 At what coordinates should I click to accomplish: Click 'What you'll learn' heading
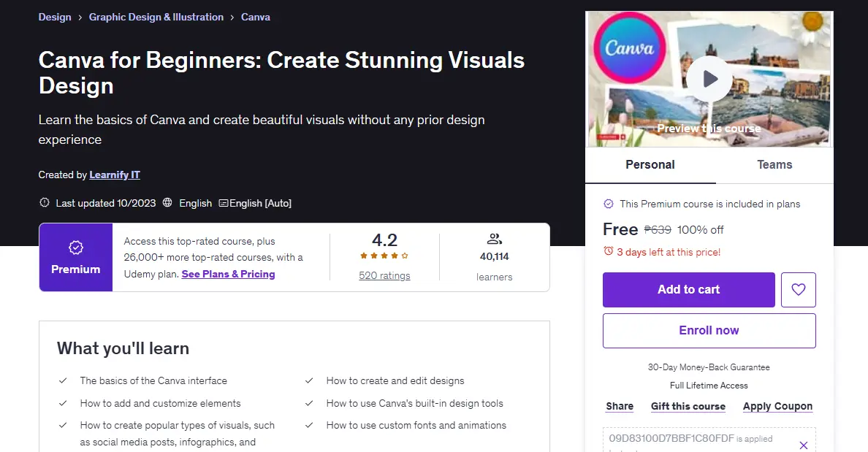click(123, 348)
